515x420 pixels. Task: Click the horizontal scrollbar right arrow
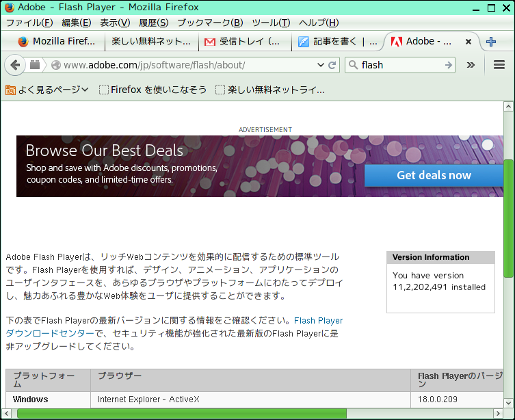[x=499, y=413]
